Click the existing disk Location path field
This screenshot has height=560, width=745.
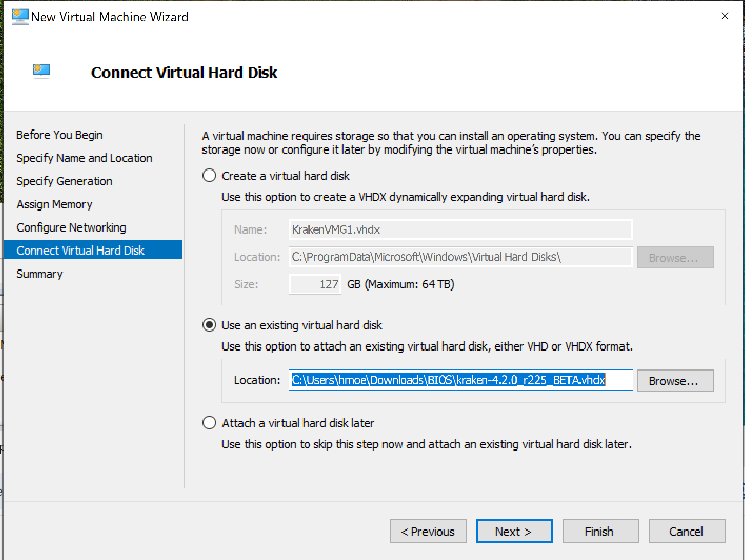point(460,380)
